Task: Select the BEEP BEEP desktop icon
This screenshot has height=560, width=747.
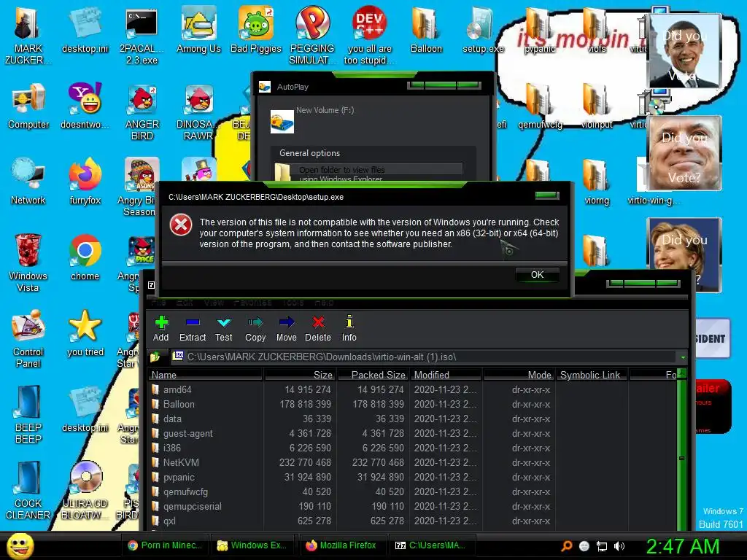Action: coord(28,414)
